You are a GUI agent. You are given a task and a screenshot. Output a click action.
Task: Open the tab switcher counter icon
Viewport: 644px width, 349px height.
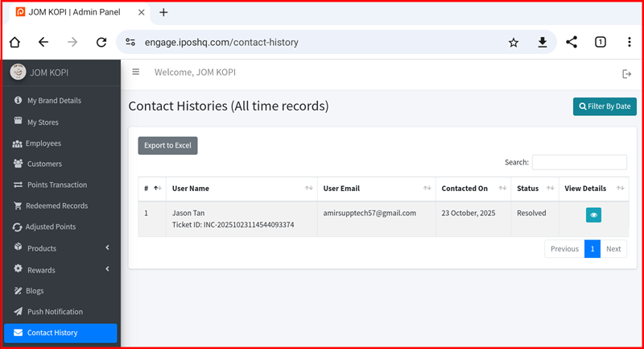[600, 43]
